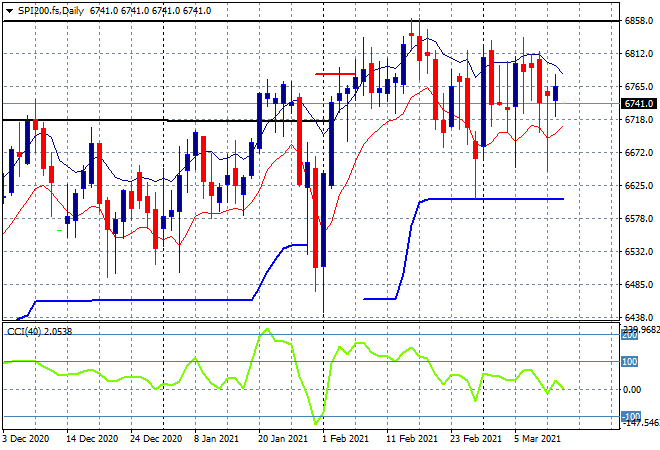Click the 6625.0 price axis label
Viewport: 660px width, 450px height.
tap(639, 186)
